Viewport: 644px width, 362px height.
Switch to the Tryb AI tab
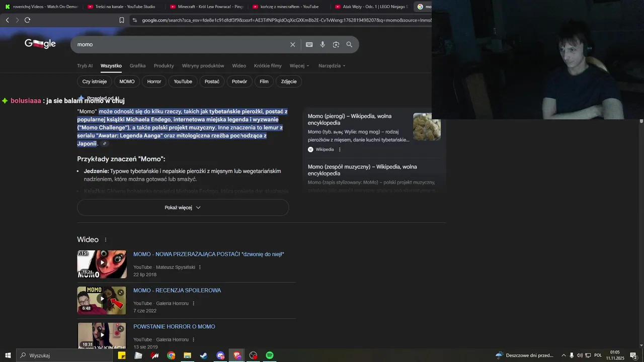pyautogui.click(x=85, y=66)
